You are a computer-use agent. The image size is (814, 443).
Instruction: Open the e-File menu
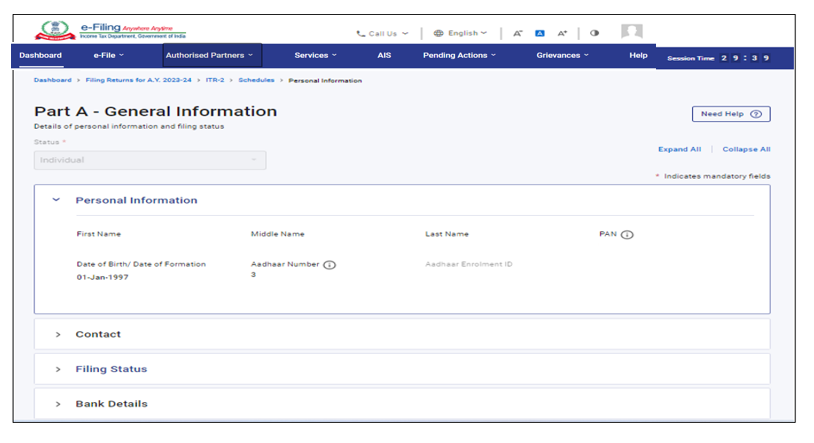pos(108,55)
